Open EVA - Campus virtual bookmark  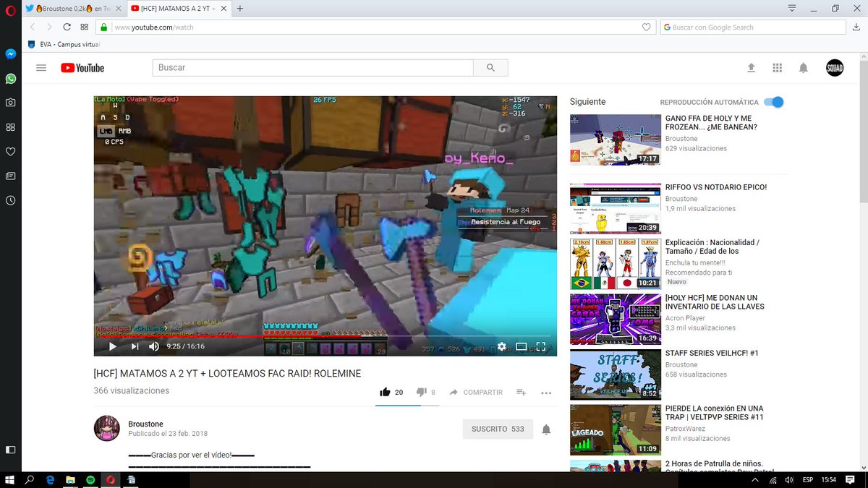(x=64, y=44)
